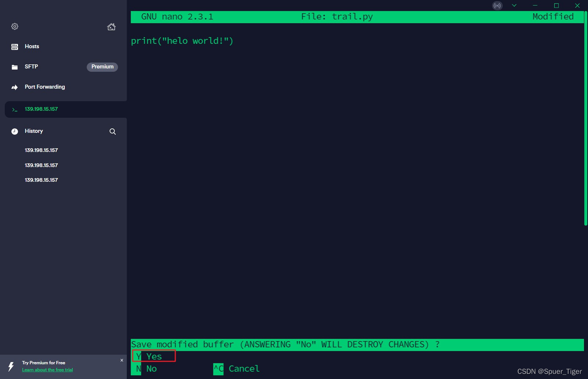Click the History clock icon

tap(15, 131)
